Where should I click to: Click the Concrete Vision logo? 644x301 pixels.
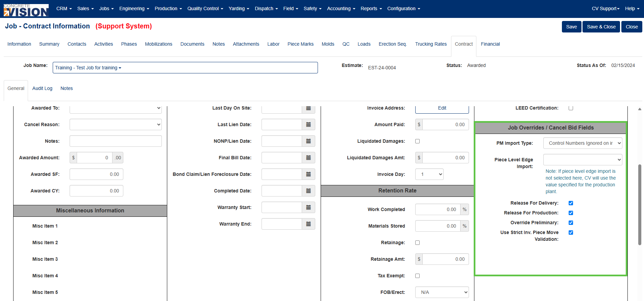tap(26, 10)
